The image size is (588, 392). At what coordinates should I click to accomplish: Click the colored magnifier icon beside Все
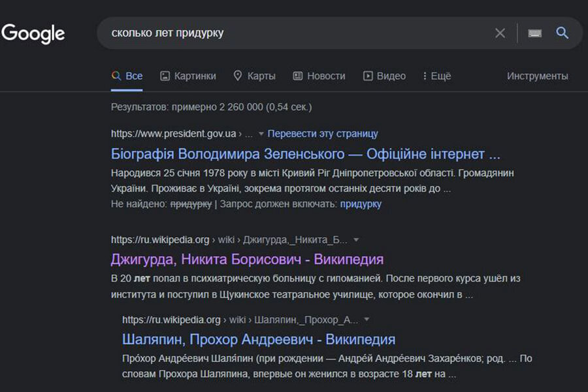pos(116,76)
